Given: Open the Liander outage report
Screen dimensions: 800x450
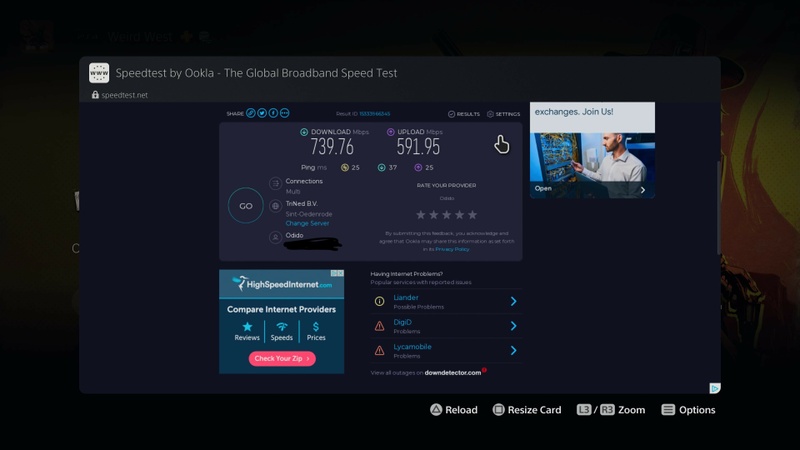Looking at the screenshot, I should click(406, 297).
